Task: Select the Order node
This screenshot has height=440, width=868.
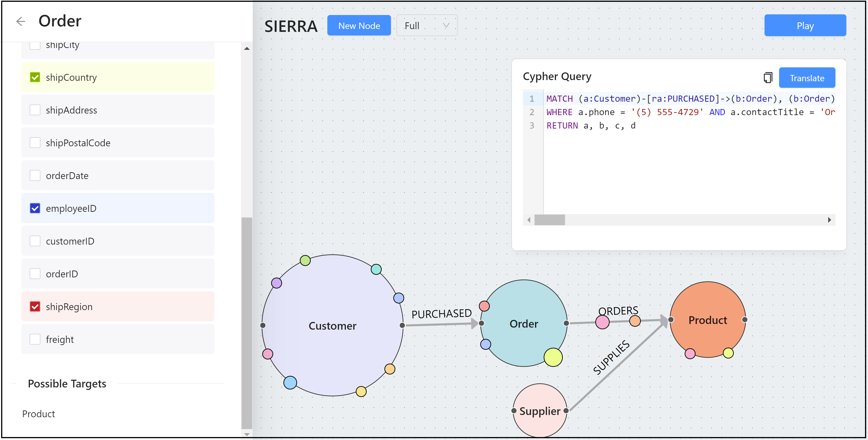Action: pos(524,324)
